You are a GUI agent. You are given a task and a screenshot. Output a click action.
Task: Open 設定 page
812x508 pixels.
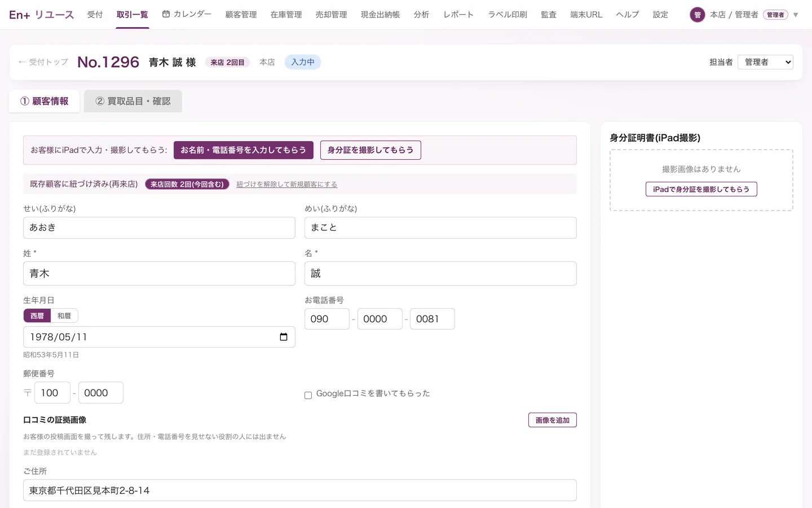660,15
